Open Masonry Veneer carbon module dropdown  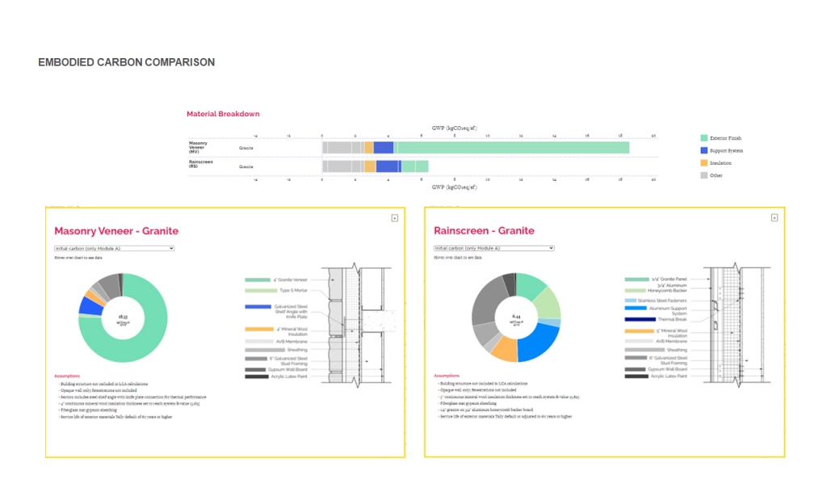point(114,248)
